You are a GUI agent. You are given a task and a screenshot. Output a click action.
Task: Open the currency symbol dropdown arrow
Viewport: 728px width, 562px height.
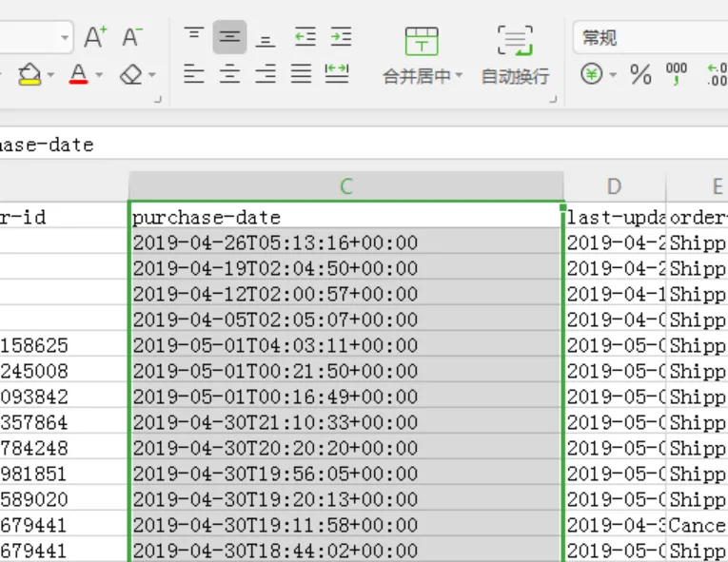[613, 75]
